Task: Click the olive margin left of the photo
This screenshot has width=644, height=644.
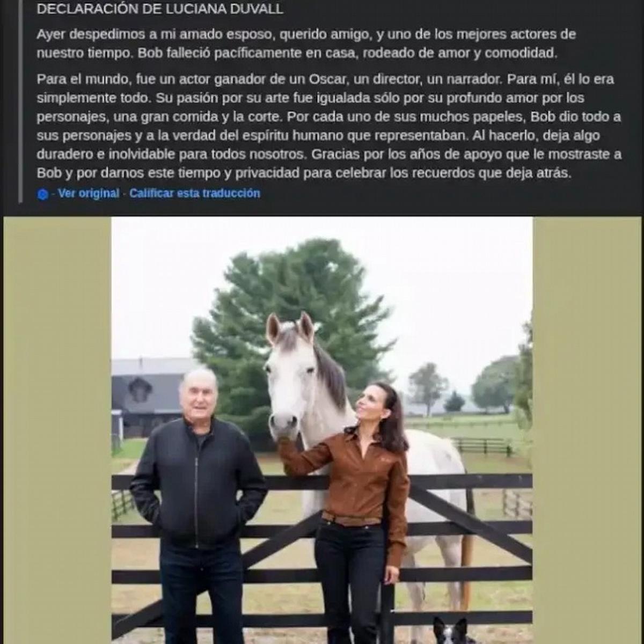Action: tap(57, 430)
